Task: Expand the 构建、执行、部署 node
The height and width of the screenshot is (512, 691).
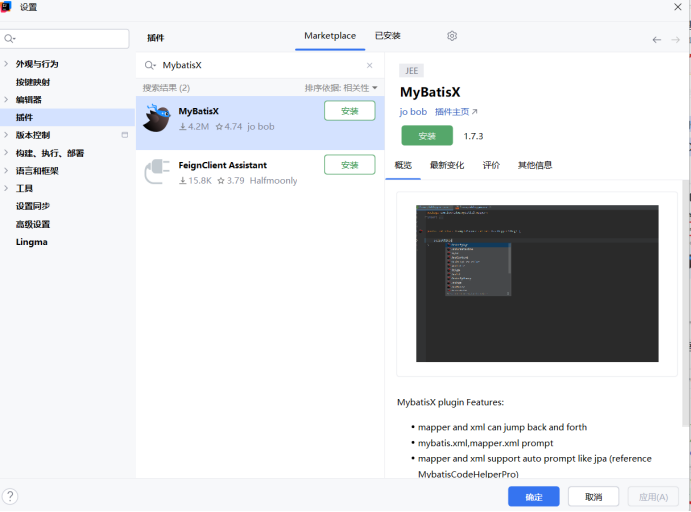Action: click(x=6, y=153)
